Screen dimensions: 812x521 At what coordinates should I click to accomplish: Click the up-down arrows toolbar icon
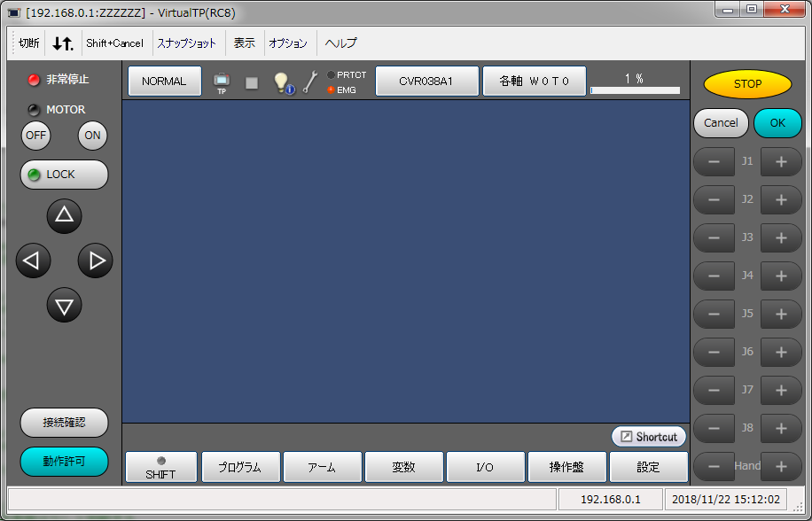[x=63, y=43]
